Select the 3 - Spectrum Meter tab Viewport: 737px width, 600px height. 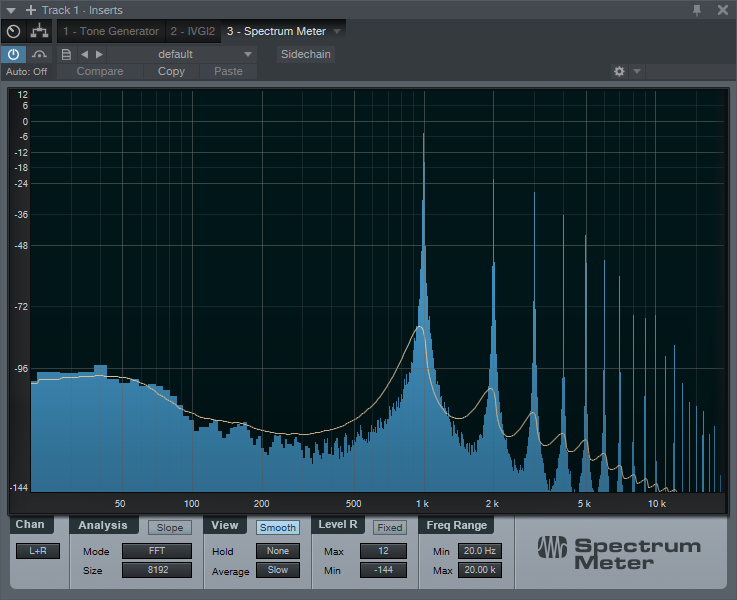[x=276, y=31]
